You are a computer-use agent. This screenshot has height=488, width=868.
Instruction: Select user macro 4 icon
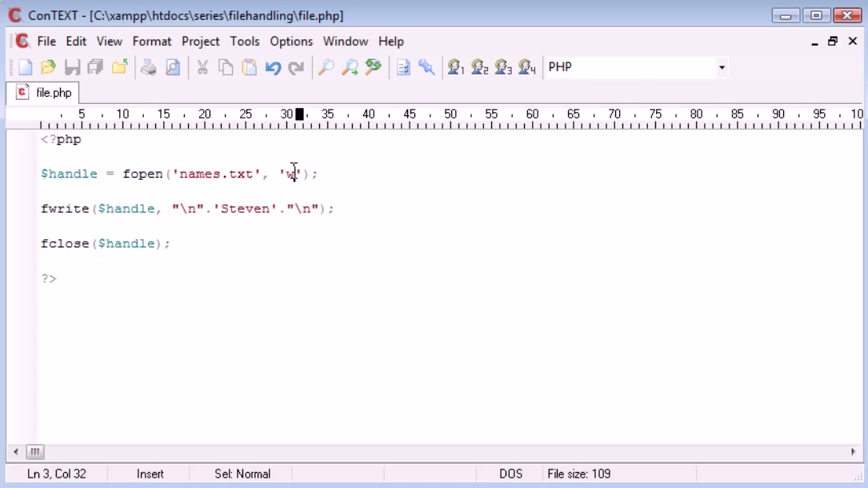524,67
